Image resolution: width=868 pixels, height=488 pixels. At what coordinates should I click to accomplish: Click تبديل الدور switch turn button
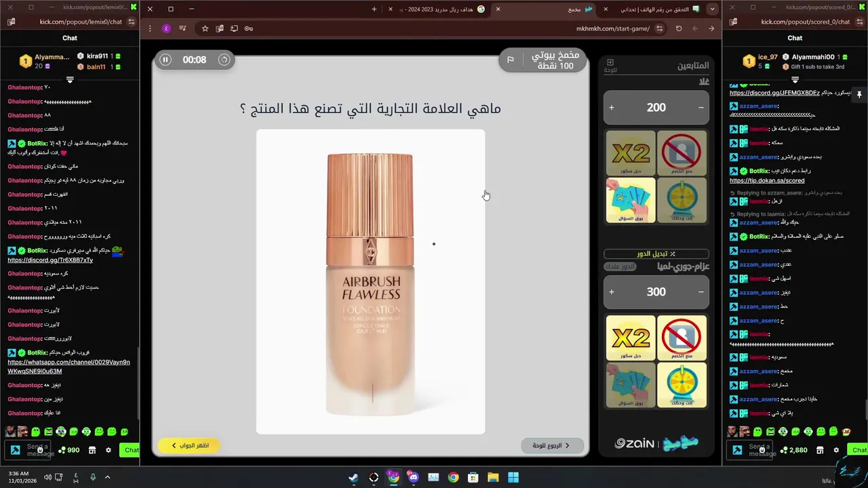coord(656,253)
